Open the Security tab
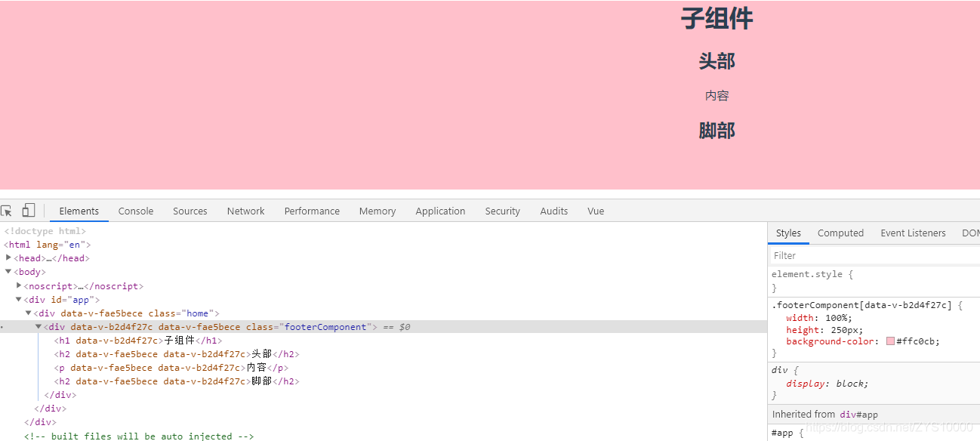 [x=503, y=211]
